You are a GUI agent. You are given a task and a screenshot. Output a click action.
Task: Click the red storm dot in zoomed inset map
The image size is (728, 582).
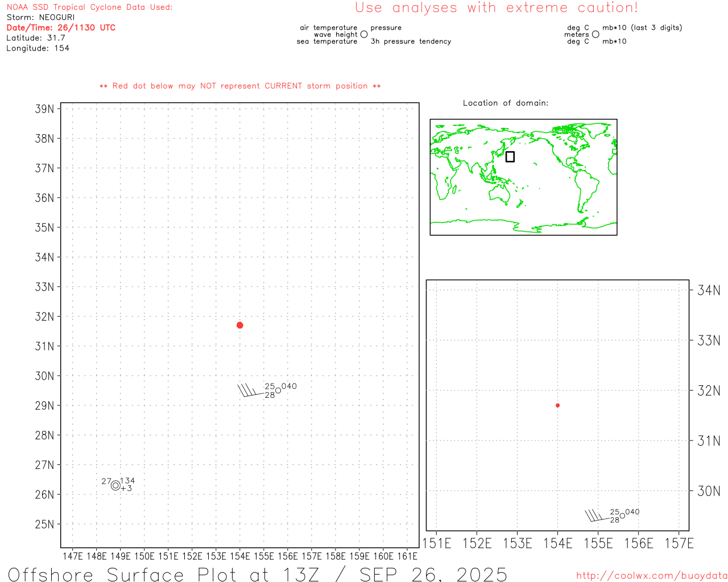557,405
